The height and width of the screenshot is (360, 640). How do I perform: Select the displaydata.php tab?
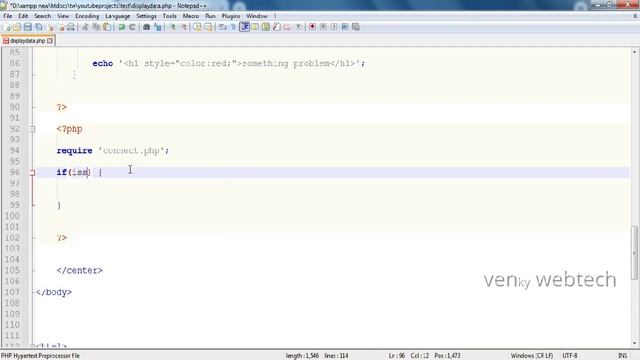(x=27, y=41)
